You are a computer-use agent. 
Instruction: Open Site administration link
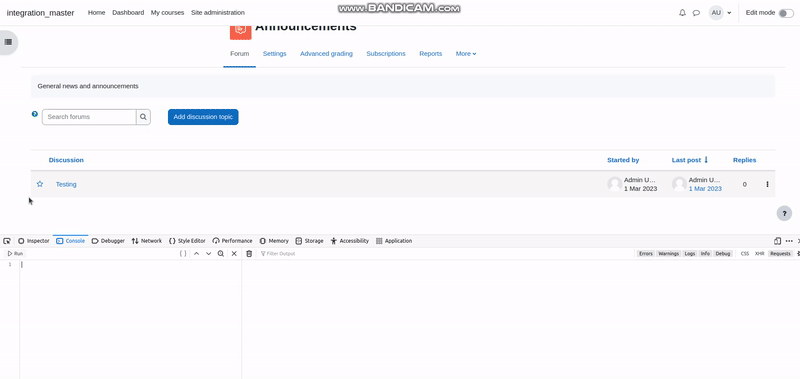(218, 13)
